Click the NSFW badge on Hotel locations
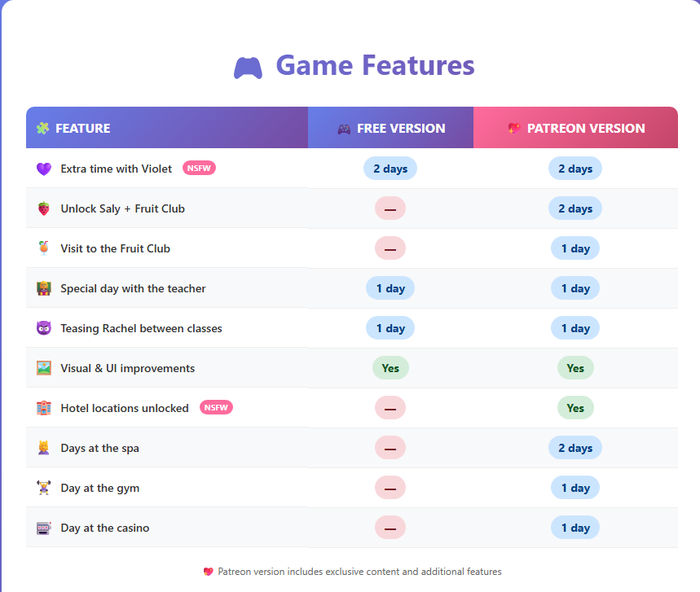 pyautogui.click(x=216, y=407)
